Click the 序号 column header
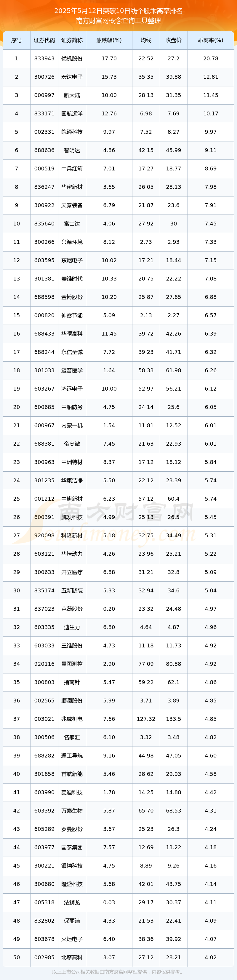The width and height of the screenshot is (237, 980). pos(16,40)
